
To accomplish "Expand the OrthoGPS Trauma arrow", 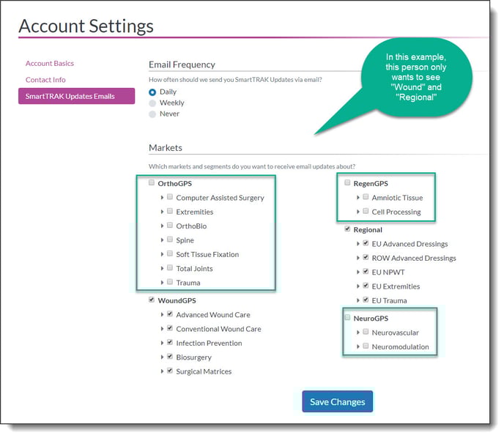I will (163, 283).
